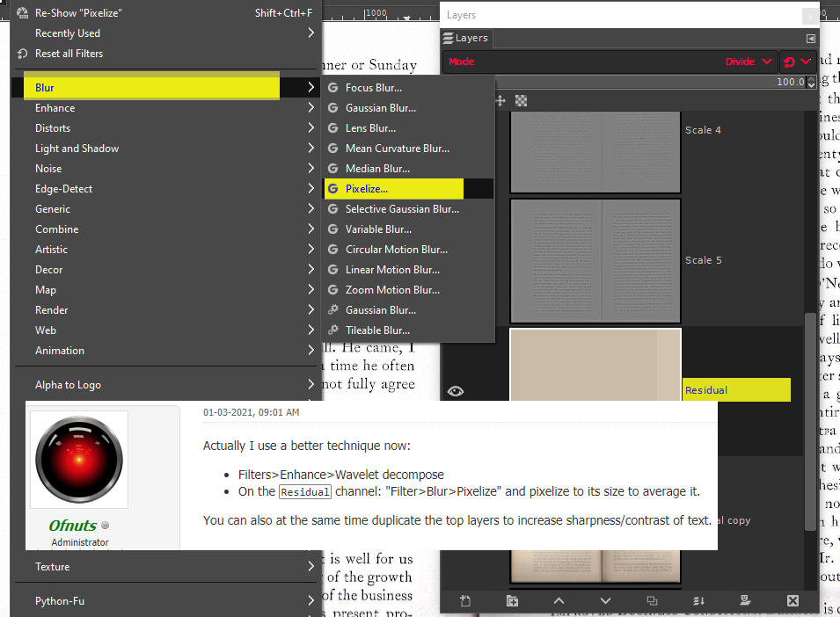This screenshot has width=840, height=617.
Task: Expand the Alpha to Logo submenu arrow
Action: pos(310,384)
